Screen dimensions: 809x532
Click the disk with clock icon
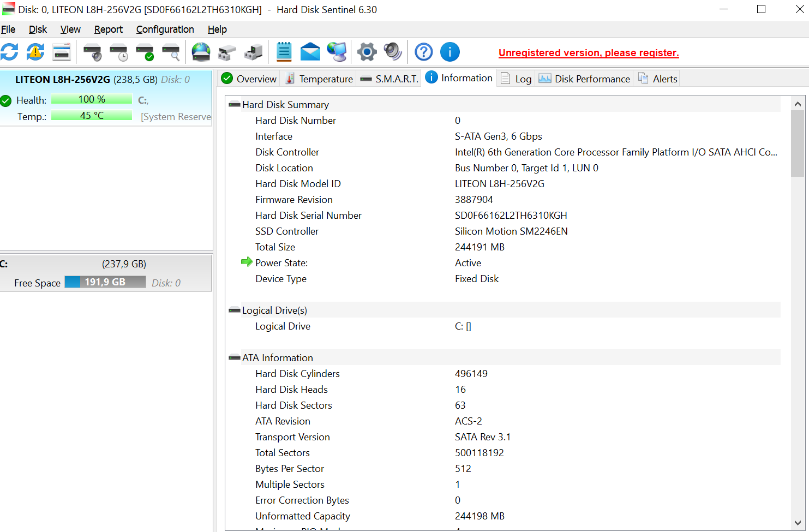pyautogui.click(x=118, y=52)
